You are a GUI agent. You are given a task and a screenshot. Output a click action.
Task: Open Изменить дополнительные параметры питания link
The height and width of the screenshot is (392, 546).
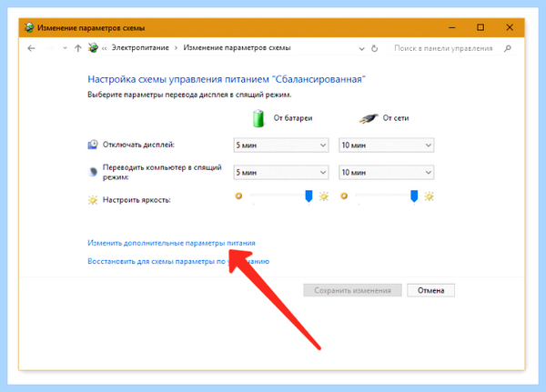point(171,243)
